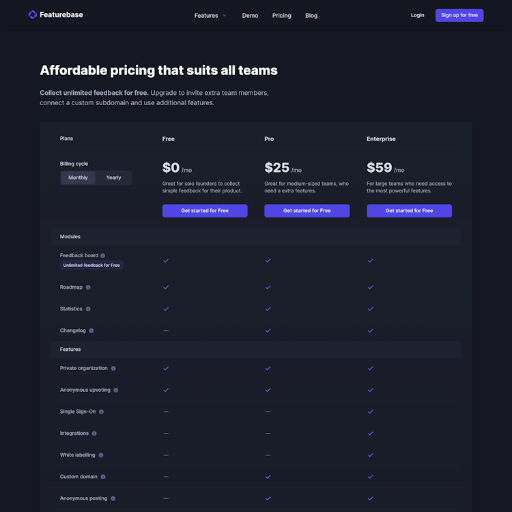The height and width of the screenshot is (512, 512).
Task: Open info icon next to White labelling
Action: [x=101, y=455]
